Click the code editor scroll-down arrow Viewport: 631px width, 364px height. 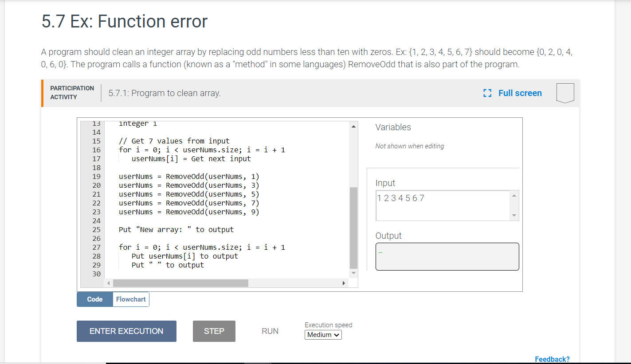click(353, 273)
